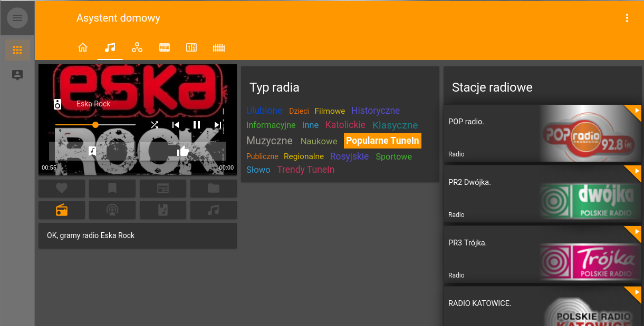644x326 pixels.
Task: Switch to the home tab
Action: pos(83,47)
